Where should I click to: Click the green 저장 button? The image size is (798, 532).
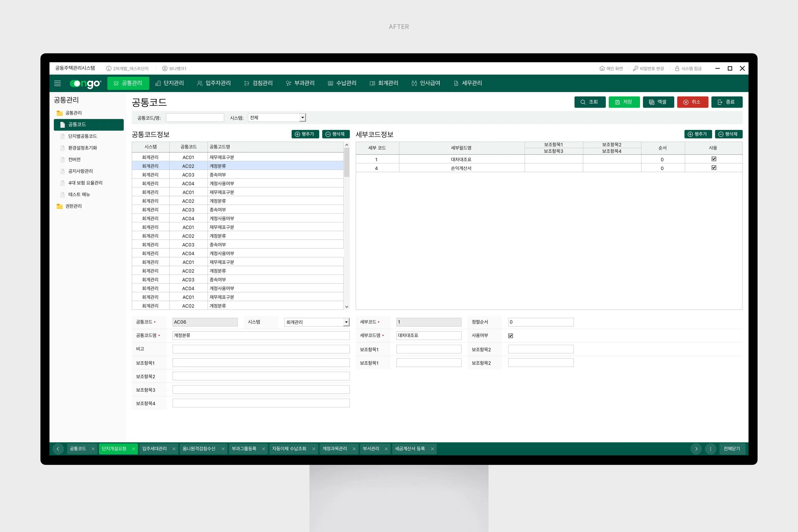(624, 102)
